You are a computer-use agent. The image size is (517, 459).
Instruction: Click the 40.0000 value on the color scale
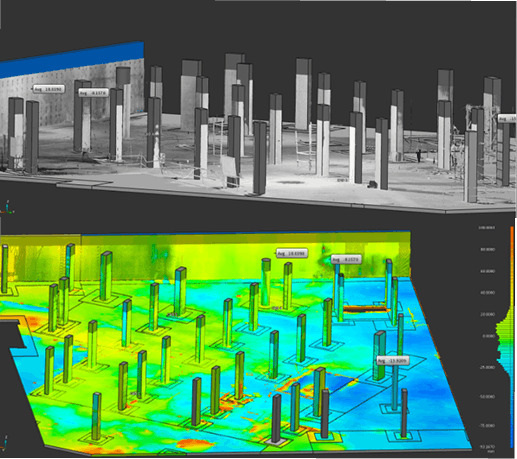pos(487,293)
